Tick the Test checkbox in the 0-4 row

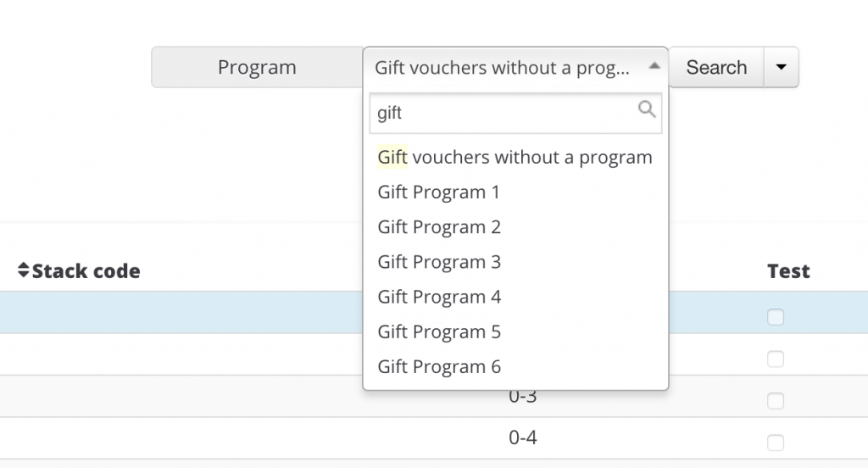(776, 442)
